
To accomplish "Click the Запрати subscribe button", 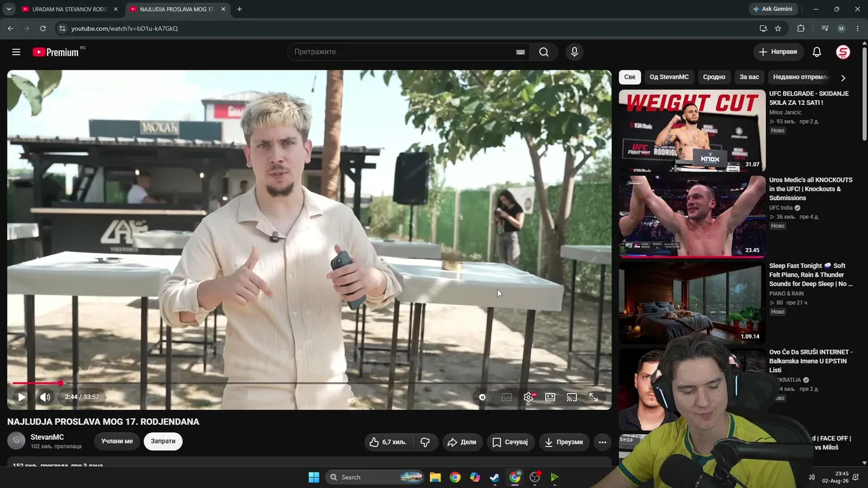I will click(163, 441).
